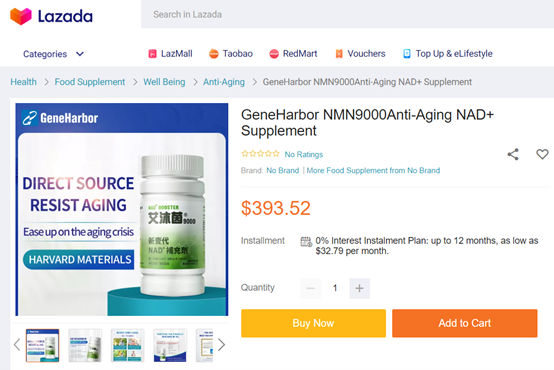Open Top Up & eLifestyle
Viewport: 554px width, 370px height.
point(448,54)
